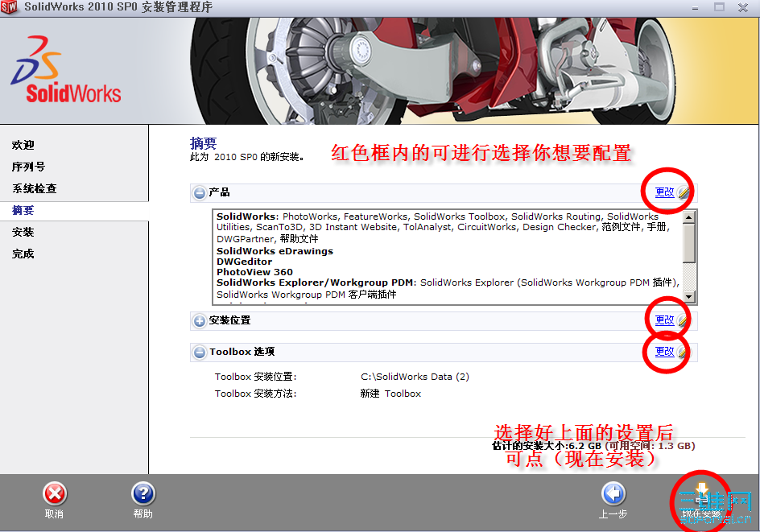Screen dimensions: 760x532
Task: Click pencil icon beside Toolbox 选项 更改
Action: [683, 353]
